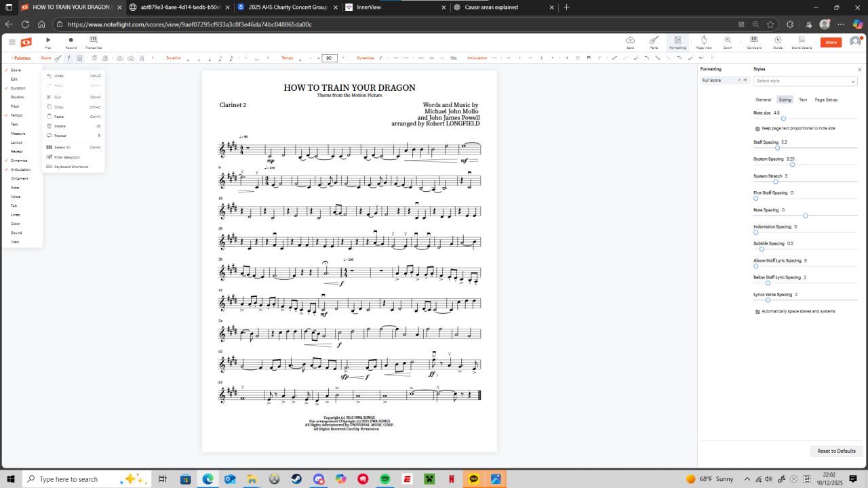This screenshot has height=488, width=868.
Task: Choose Paste from the Edit menu
Action: click(74, 117)
